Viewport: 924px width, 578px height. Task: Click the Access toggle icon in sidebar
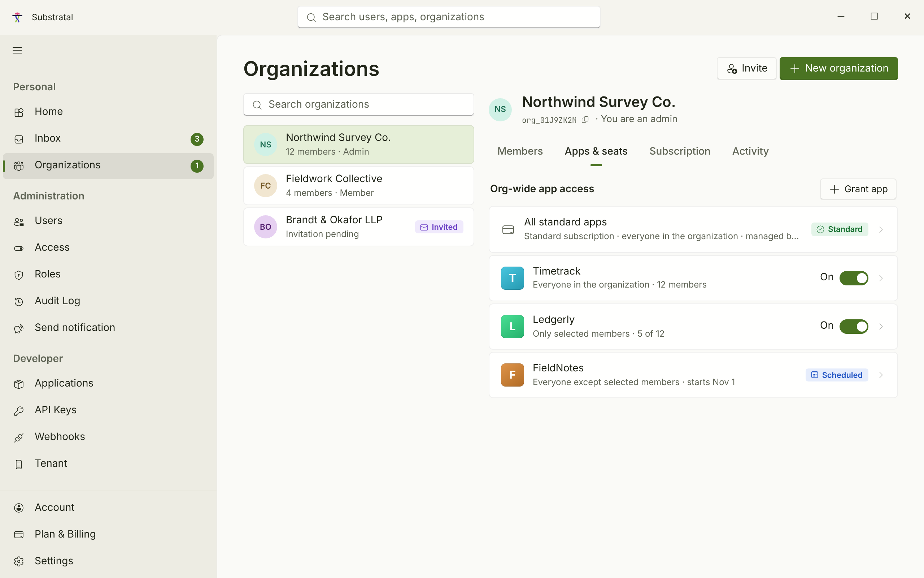[x=19, y=248]
